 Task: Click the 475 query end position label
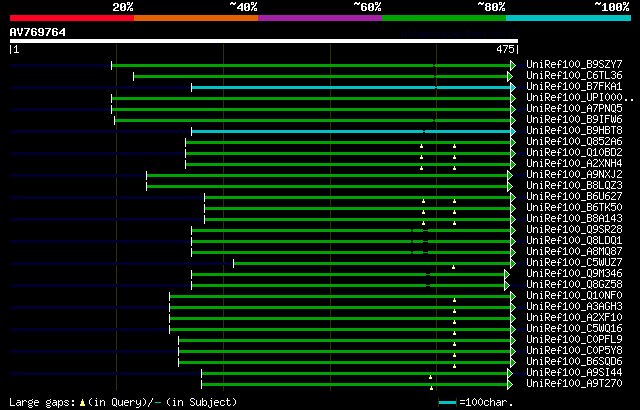coord(505,49)
